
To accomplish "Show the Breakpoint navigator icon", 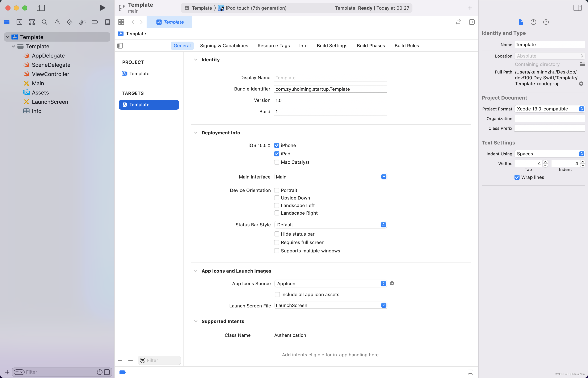I will coord(95,22).
